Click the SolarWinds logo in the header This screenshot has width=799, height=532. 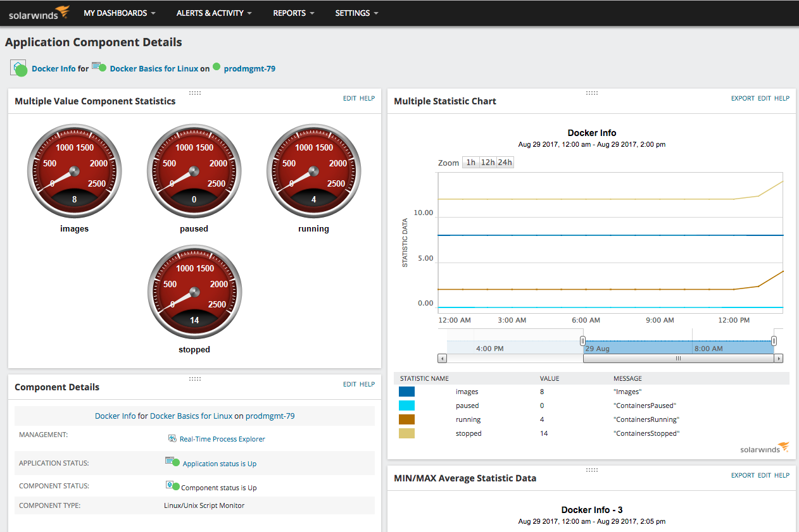tap(39, 13)
